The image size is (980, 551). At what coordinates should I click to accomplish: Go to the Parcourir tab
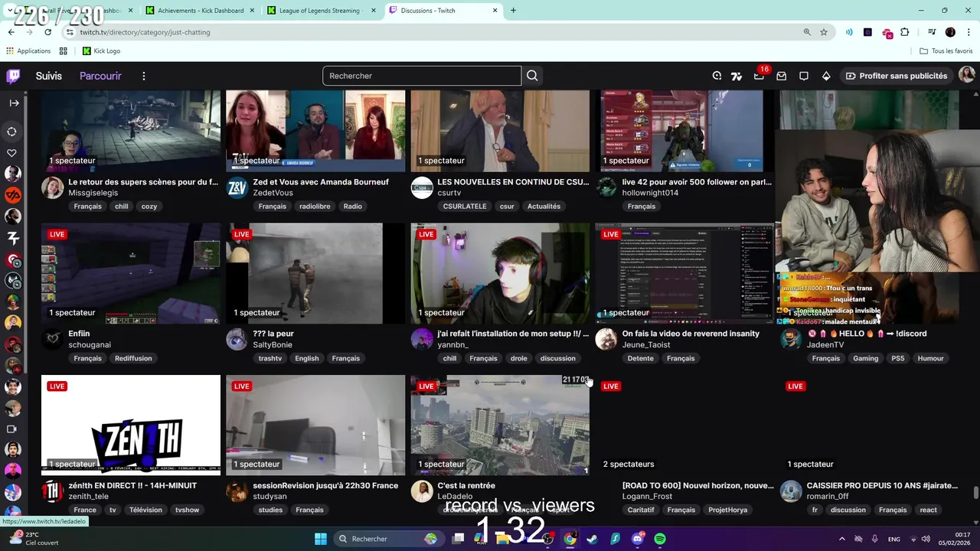click(x=100, y=76)
